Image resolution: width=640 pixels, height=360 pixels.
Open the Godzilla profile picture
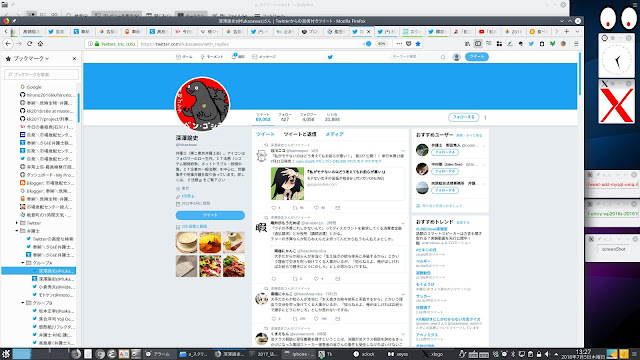click(x=202, y=104)
